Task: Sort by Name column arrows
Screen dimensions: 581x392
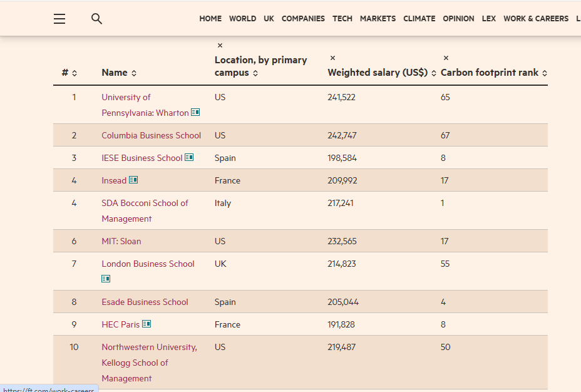Action: (x=134, y=73)
